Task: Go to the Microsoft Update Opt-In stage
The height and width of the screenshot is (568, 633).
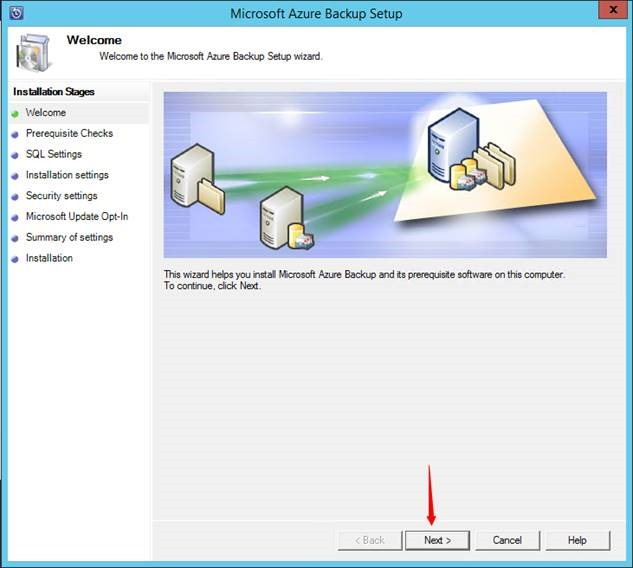Action: [77, 216]
